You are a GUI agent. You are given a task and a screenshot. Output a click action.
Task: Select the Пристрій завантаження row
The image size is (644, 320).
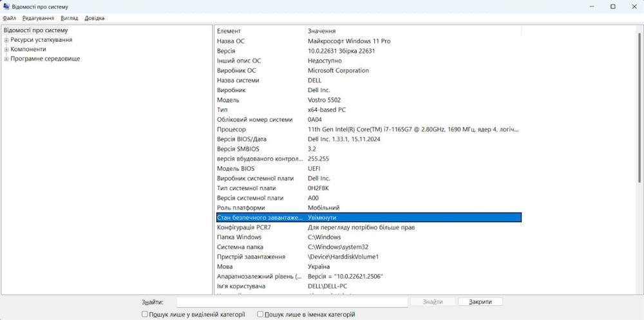(x=369, y=257)
